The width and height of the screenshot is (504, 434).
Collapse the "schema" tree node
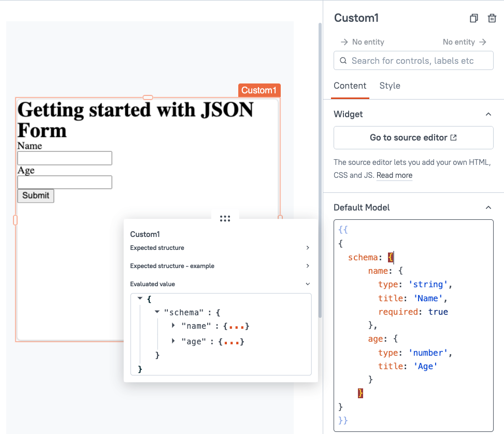tap(157, 312)
